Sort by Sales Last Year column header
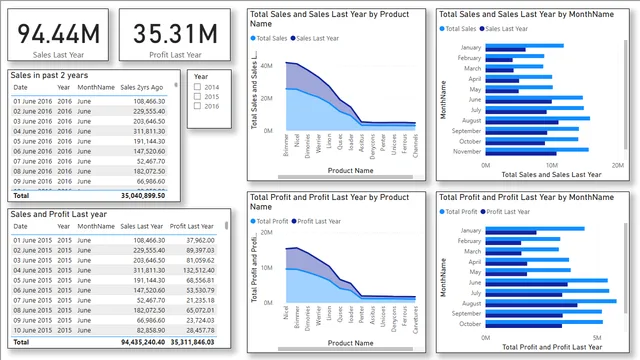The height and width of the screenshot is (360, 640). tap(142, 226)
